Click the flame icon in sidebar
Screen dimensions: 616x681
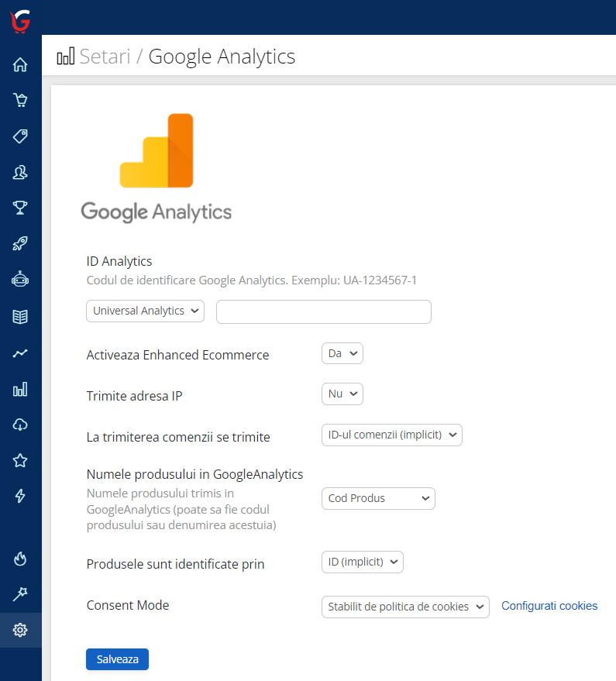(x=20, y=558)
